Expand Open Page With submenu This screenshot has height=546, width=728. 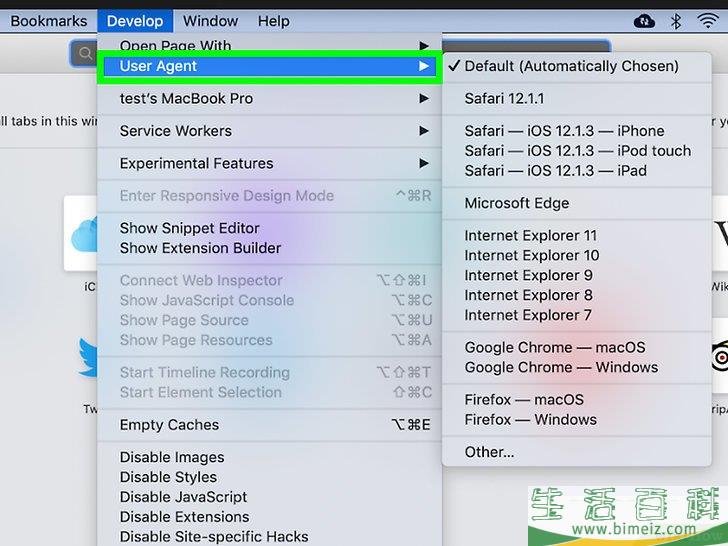[269, 45]
